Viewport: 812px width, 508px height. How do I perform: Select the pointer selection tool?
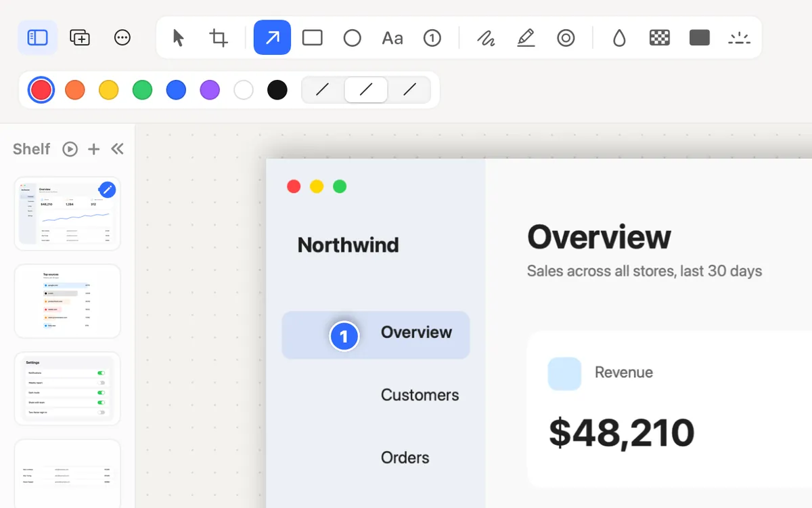pos(178,37)
